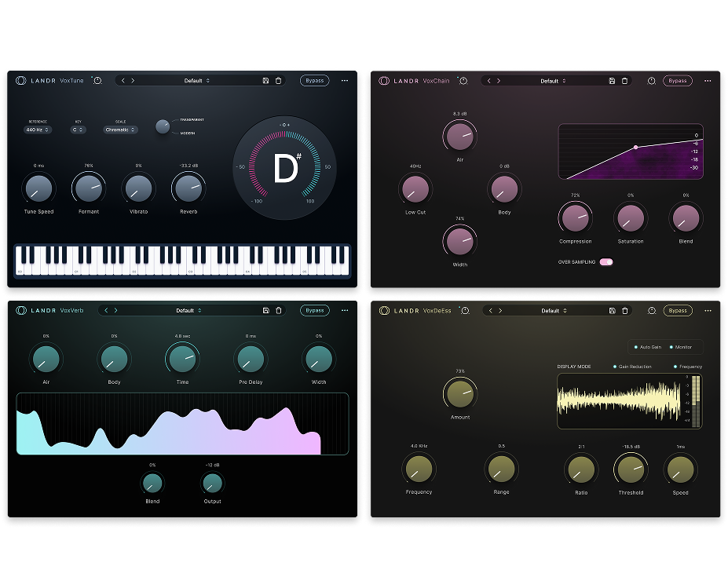Toggle the Transparent/Modern mode knob
This screenshot has height=588, width=728.
point(163,126)
